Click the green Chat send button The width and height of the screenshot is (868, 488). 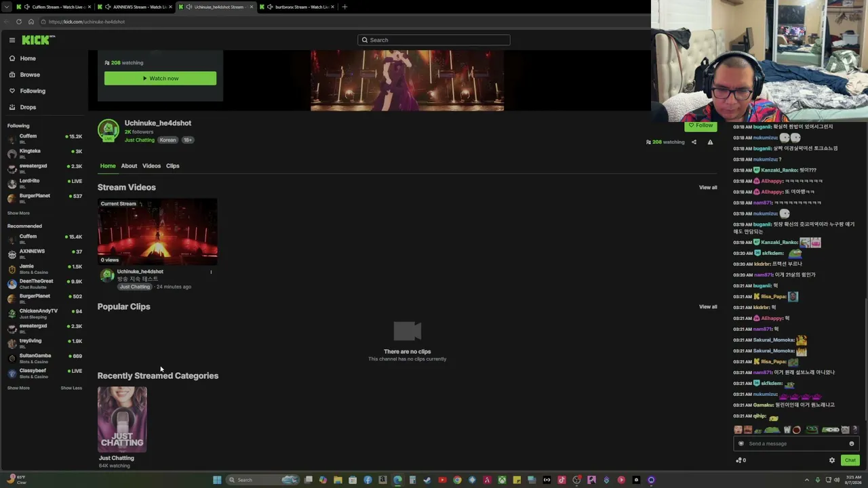coord(850,460)
